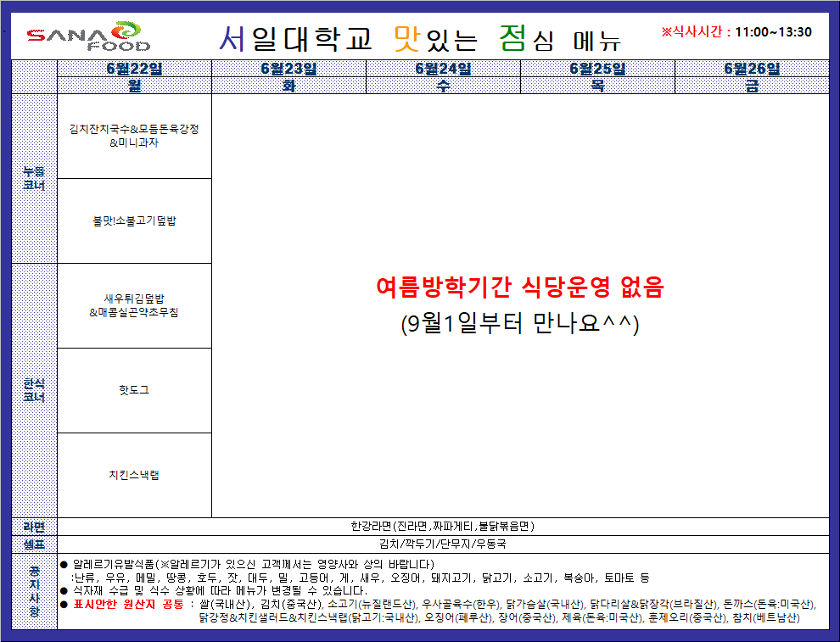Click the 김치/깍두기/단무지/우동국 self-serve row
The width and height of the screenshot is (840, 642).
(x=443, y=544)
